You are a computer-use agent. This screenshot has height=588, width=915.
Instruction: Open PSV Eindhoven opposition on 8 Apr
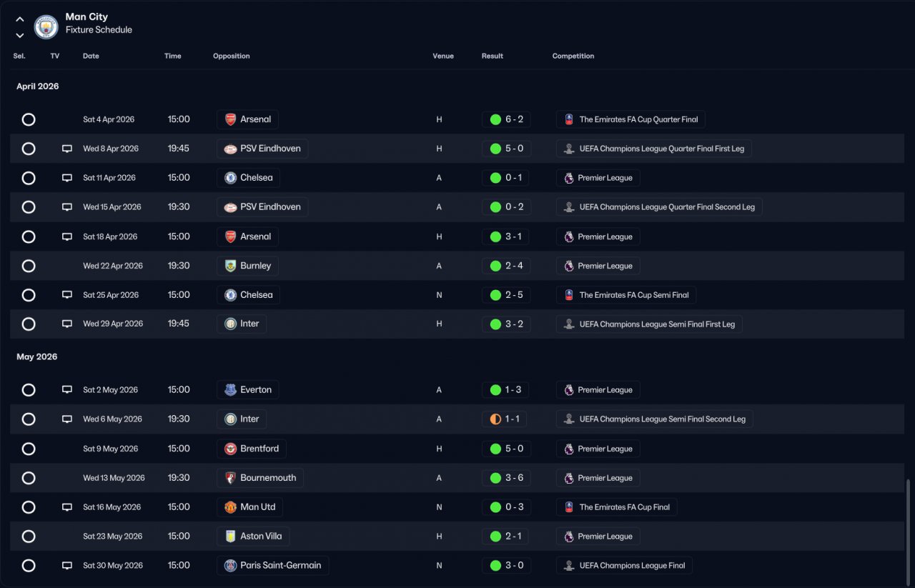pos(262,149)
